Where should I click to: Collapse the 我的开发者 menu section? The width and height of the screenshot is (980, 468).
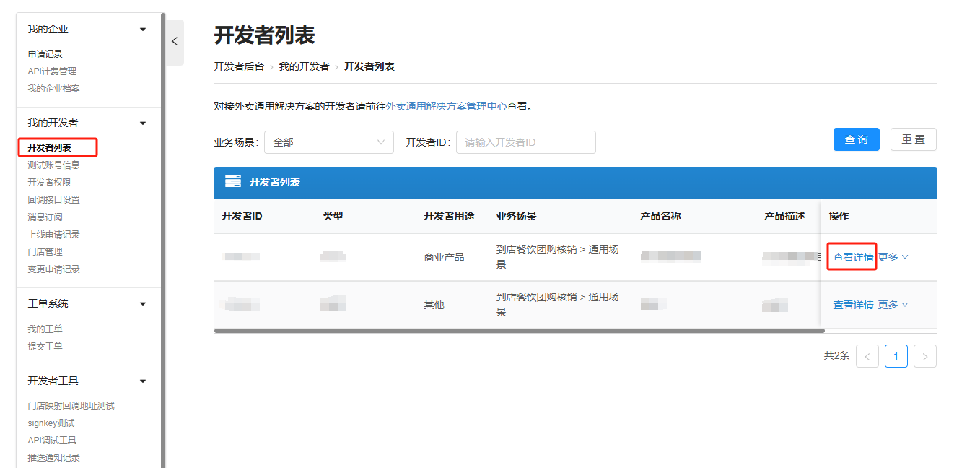(142, 123)
